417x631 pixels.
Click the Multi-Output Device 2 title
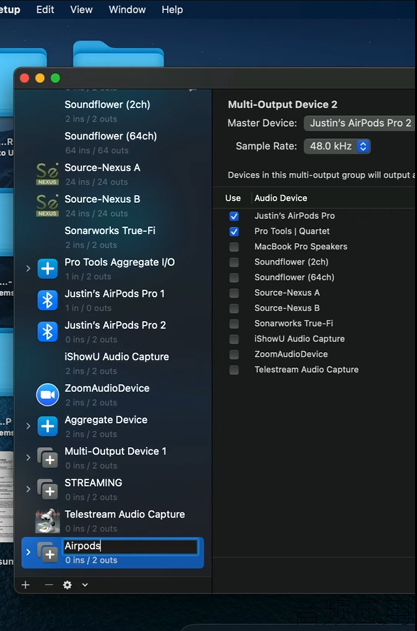(283, 105)
